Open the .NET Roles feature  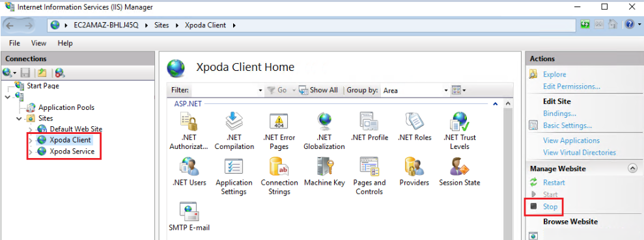coord(414,126)
